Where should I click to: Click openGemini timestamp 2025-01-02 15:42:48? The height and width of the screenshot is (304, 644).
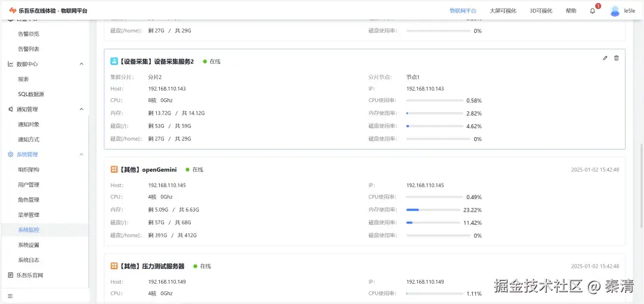point(595,170)
